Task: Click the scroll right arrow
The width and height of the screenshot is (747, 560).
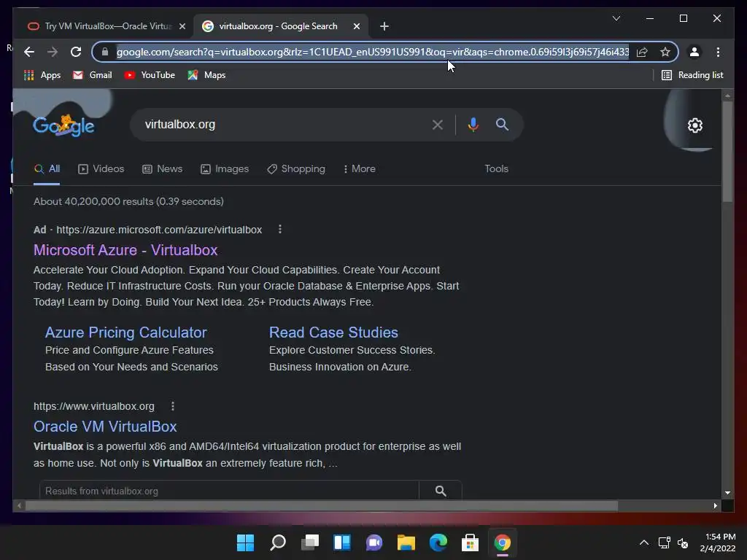Action: pyautogui.click(x=715, y=506)
